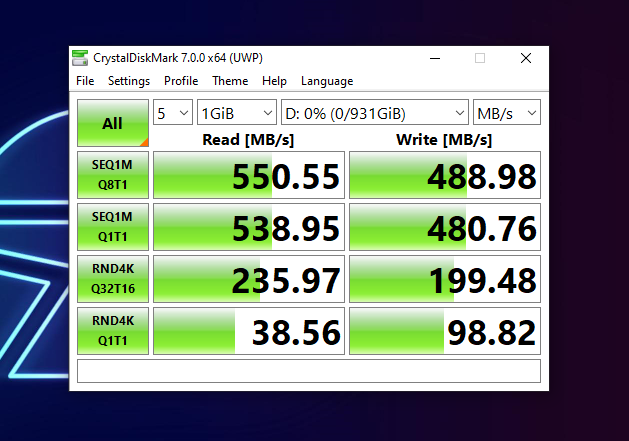
Task: Open the Settings menu
Action: tap(129, 81)
